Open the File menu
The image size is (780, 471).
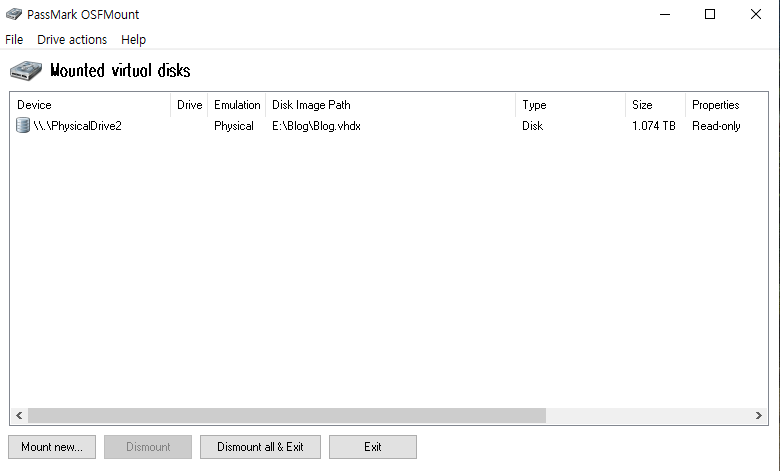pos(14,39)
